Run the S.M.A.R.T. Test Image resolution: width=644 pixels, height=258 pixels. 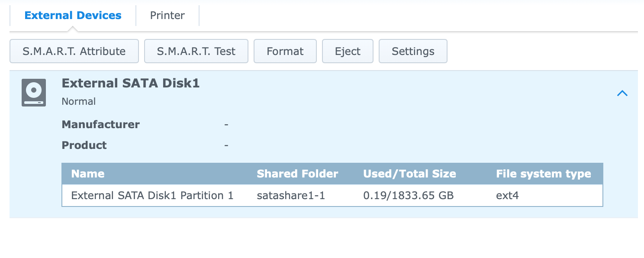pos(196,51)
